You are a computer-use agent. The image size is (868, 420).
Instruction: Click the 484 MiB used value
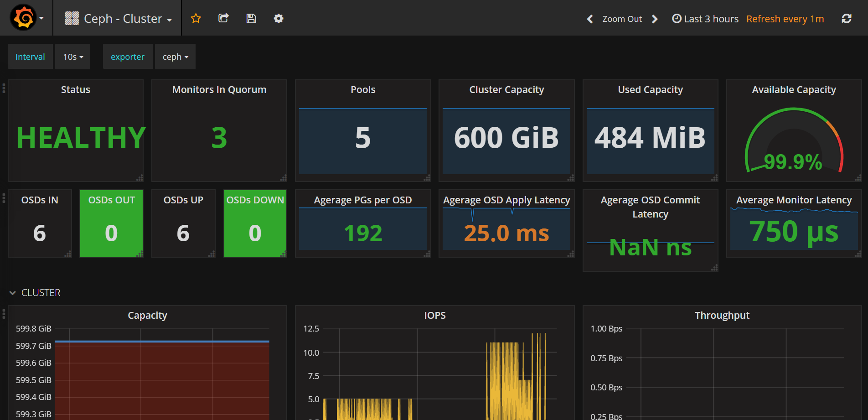(650, 137)
